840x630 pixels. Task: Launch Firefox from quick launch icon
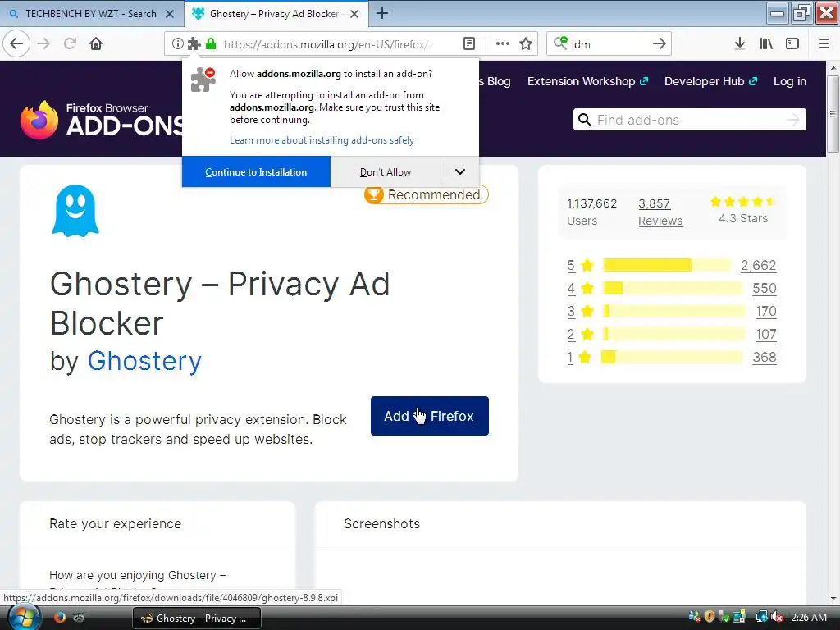[x=59, y=617]
